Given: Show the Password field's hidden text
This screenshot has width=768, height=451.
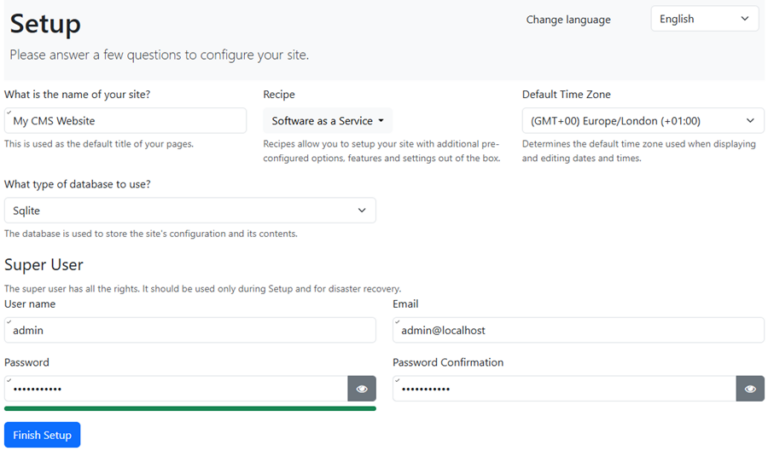Looking at the screenshot, I should 361,389.
